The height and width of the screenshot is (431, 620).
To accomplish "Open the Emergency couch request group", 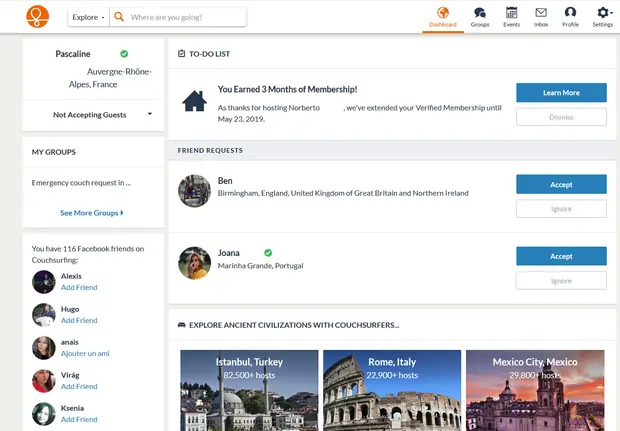I will [x=81, y=183].
